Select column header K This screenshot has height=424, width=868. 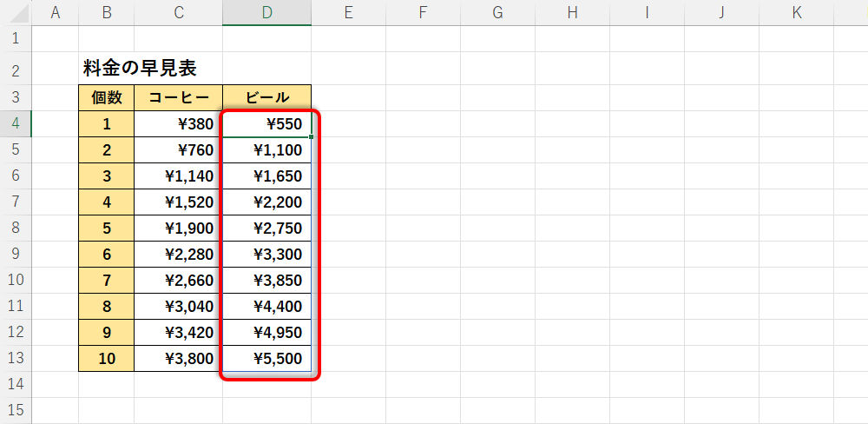(x=796, y=12)
